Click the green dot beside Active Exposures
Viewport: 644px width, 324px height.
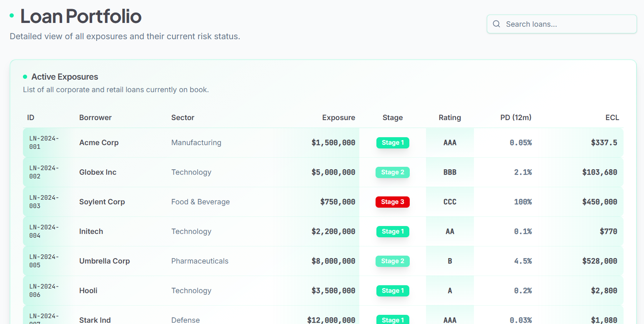click(25, 77)
